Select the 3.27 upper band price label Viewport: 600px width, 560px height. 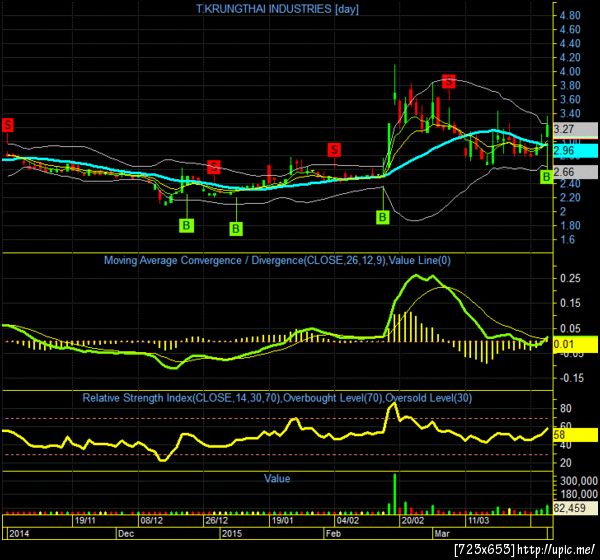(576, 129)
